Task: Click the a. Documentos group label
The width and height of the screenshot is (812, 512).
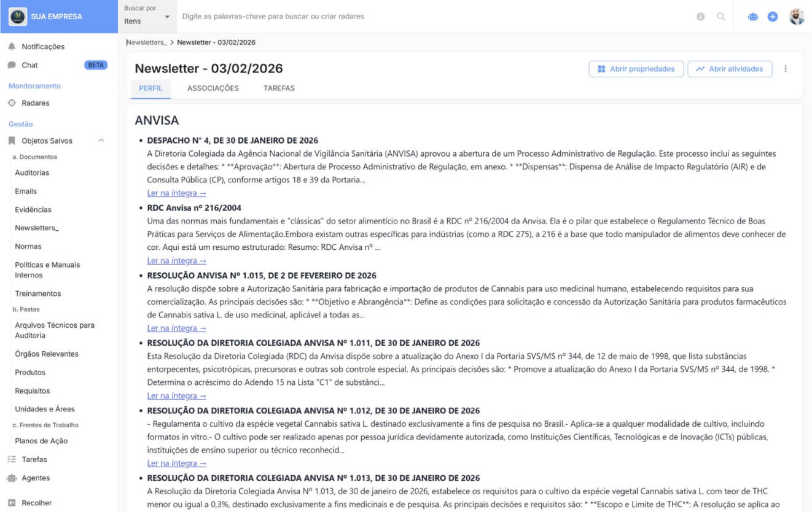Action: 35,157
